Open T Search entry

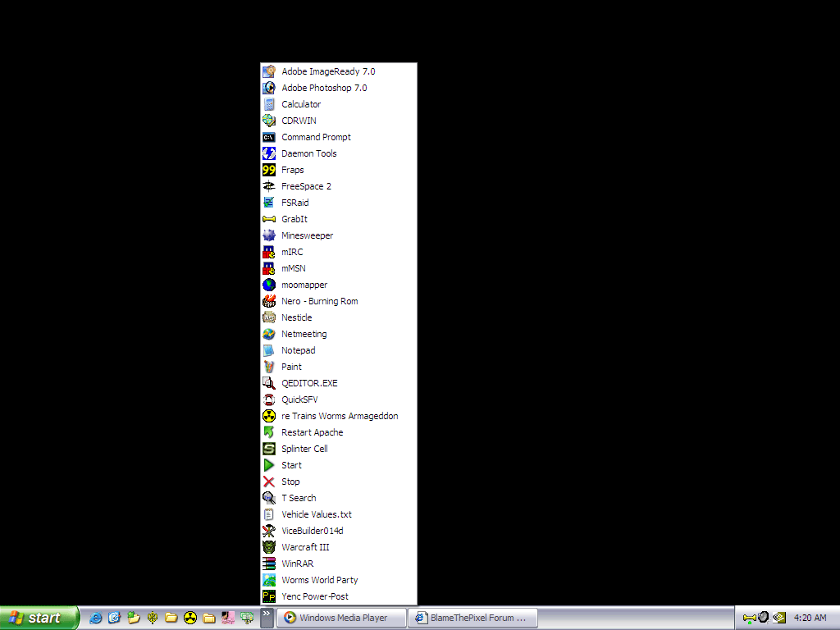339,498
